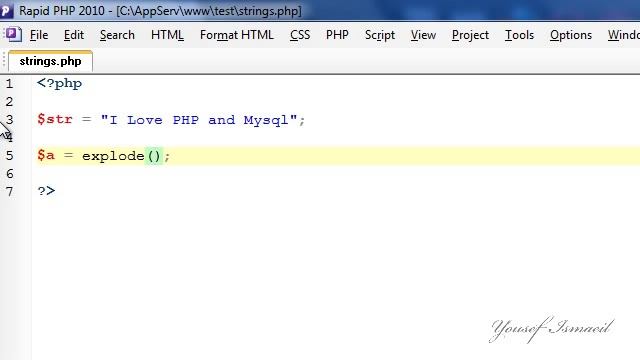Click the $str variable on line 3
This screenshot has height=360, width=640.
(x=55, y=119)
